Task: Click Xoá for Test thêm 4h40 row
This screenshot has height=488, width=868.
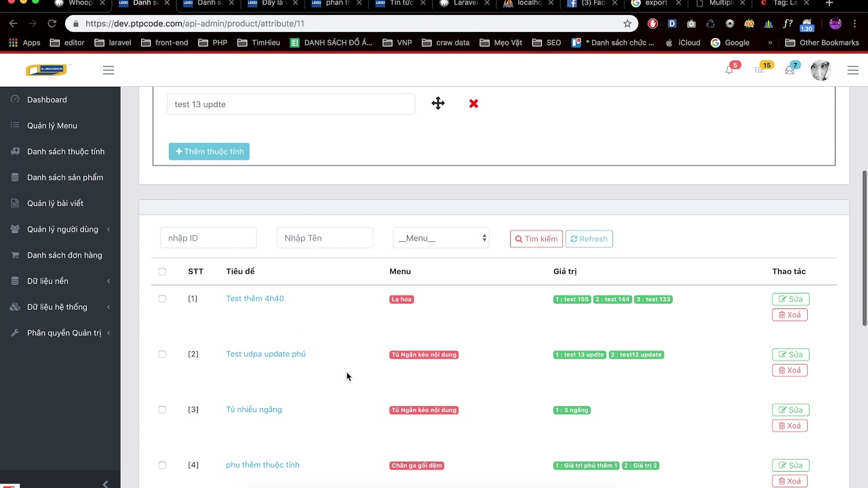Action: pyautogui.click(x=789, y=314)
